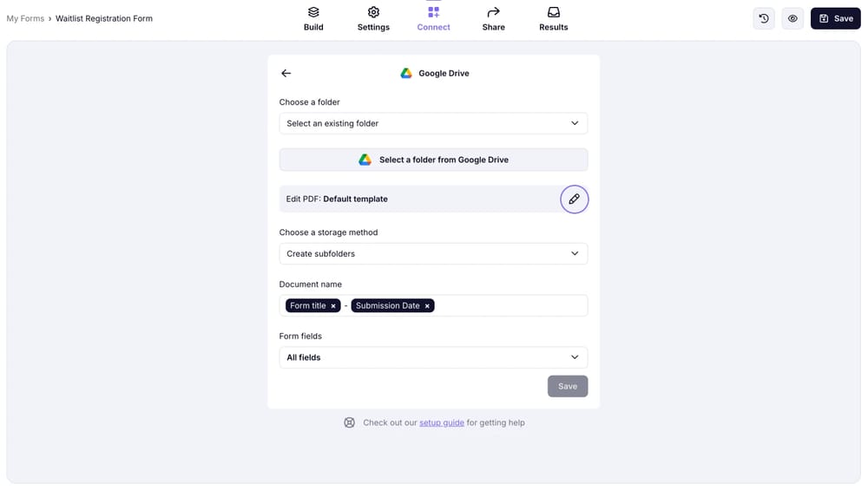Click the help lifebuoy icon

349,423
